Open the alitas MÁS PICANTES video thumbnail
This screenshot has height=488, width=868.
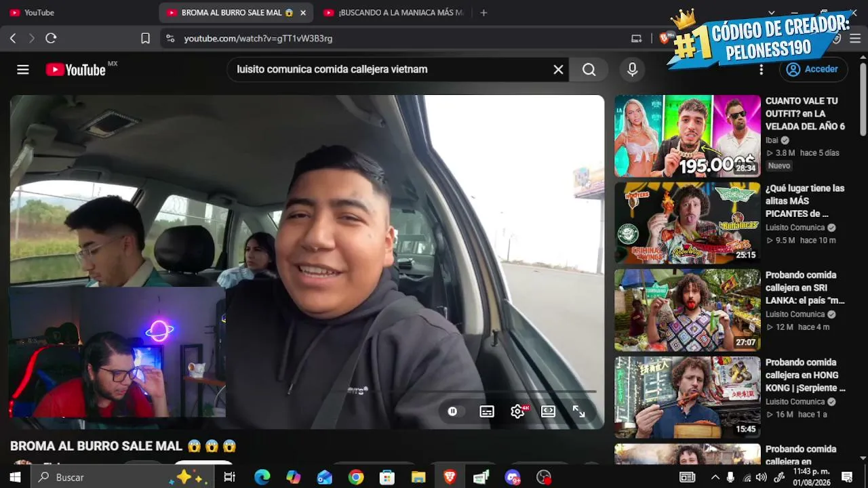[x=688, y=223]
